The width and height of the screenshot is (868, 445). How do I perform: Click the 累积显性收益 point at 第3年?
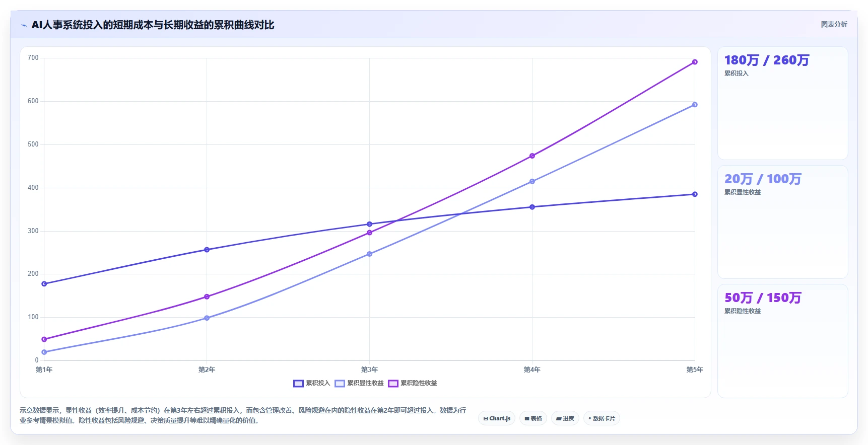pyautogui.click(x=370, y=254)
